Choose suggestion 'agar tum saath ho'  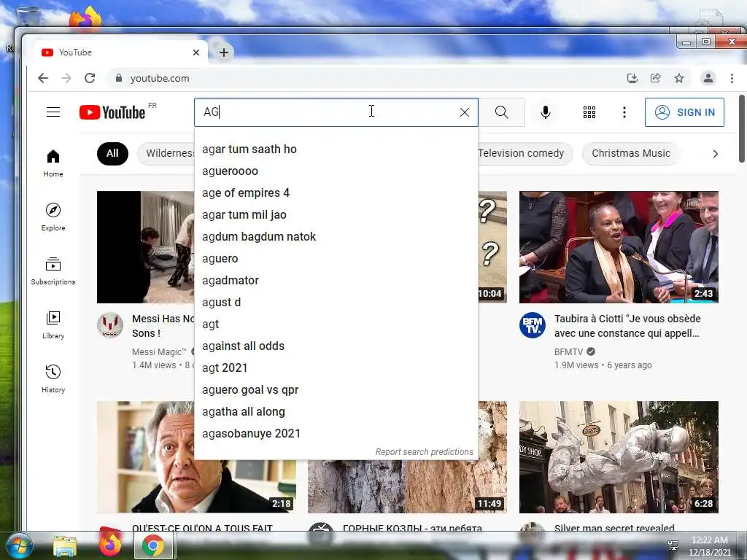336,149
